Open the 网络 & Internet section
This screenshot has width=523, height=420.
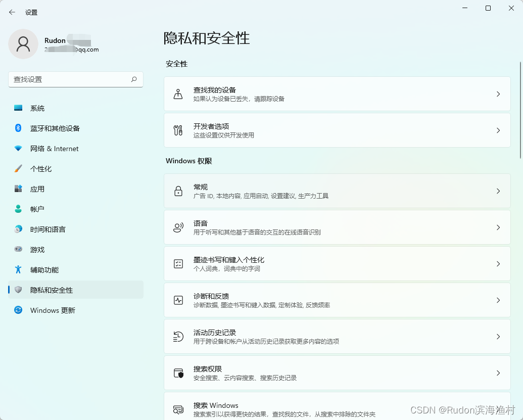point(76,149)
